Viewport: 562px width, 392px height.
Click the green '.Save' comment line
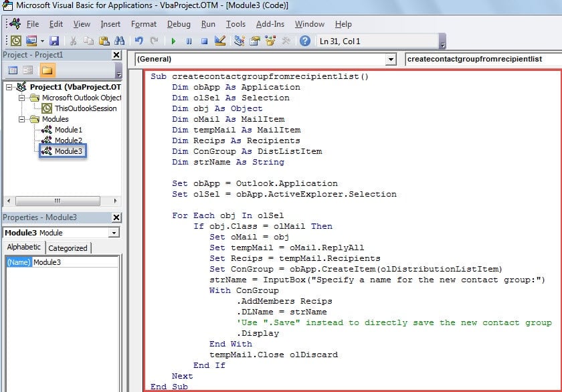tap(394, 322)
